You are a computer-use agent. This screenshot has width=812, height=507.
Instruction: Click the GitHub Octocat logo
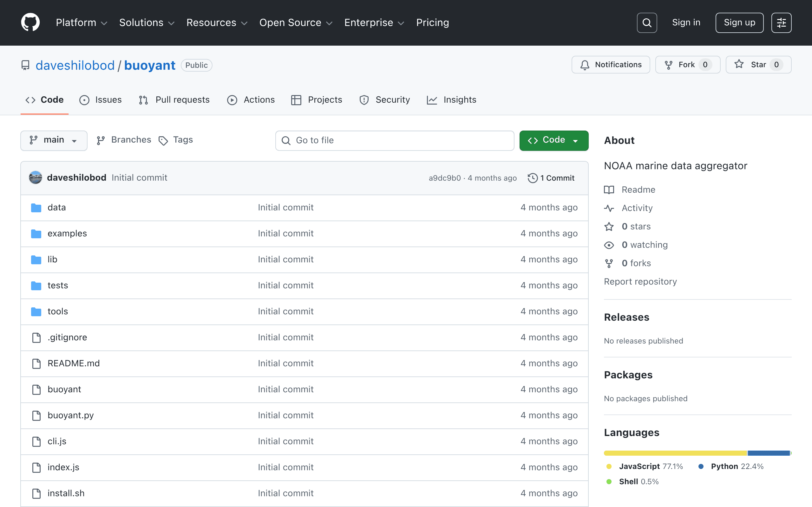coord(30,22)
